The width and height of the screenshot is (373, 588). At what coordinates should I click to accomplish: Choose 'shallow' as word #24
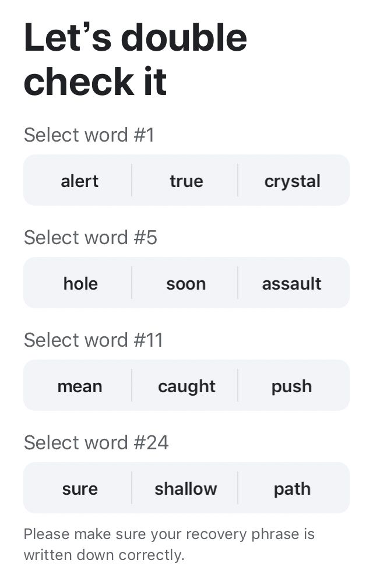[186, 488]
